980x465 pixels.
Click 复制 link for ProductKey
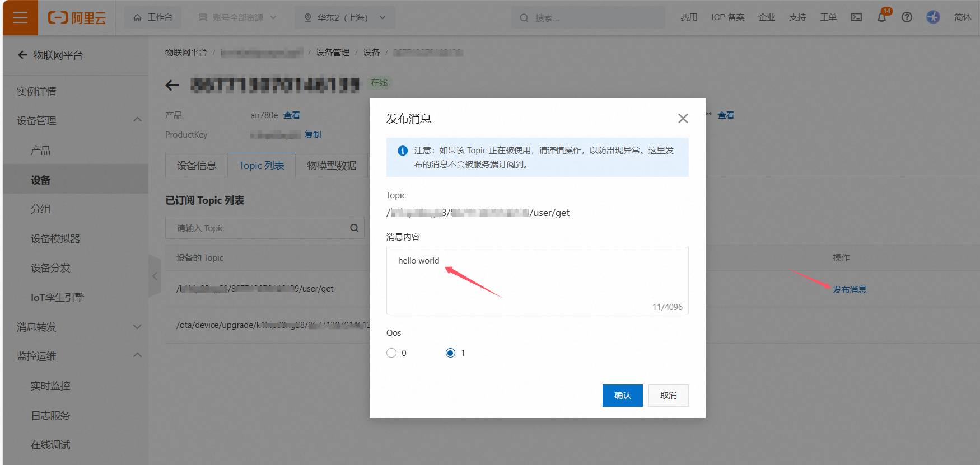[312, 134]
